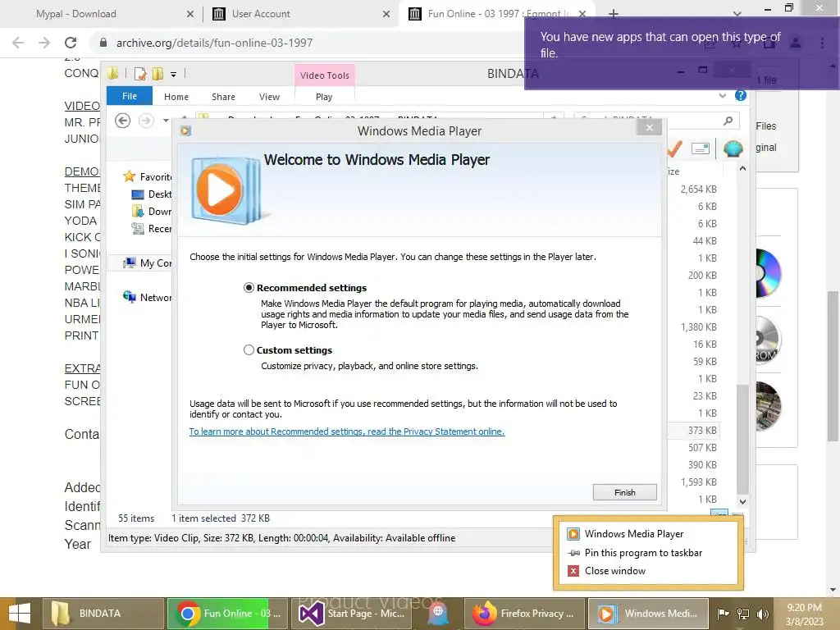The image size is (840, 630).
Task: Open the recent locations dropdown in Explorer
Action: point(166,121)
